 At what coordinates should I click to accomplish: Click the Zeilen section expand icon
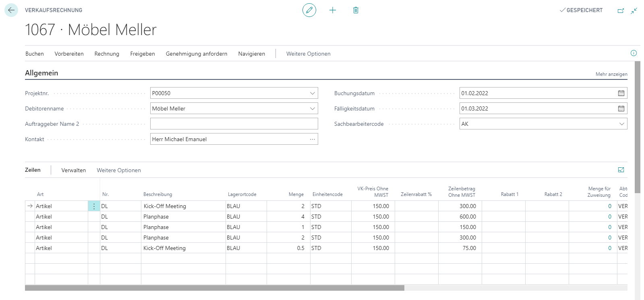(x=621, y=170)
